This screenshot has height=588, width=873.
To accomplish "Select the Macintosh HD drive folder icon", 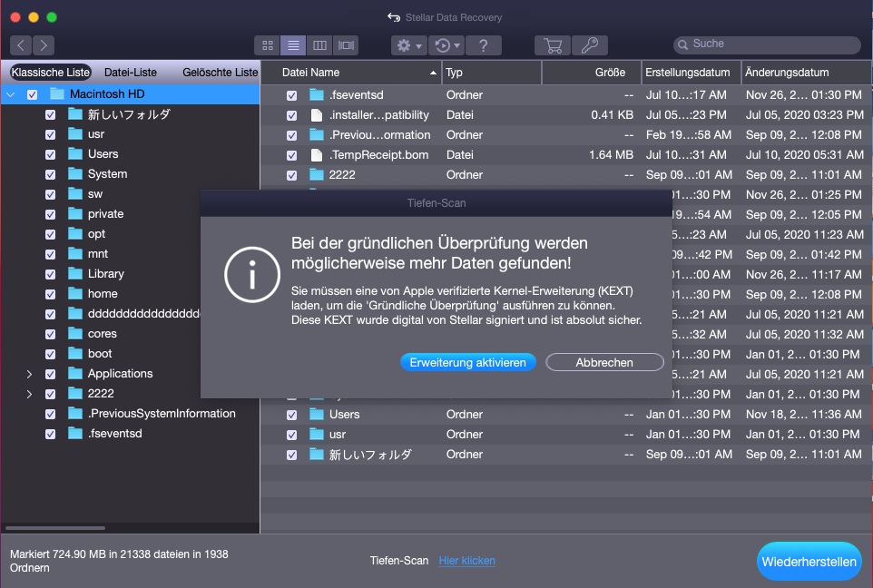I will coord(57,94).
